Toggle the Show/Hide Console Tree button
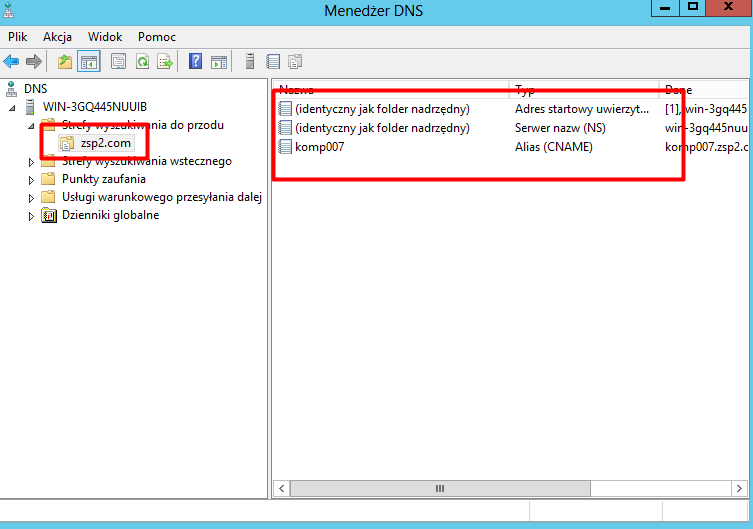This screenshot has width=753, height=529. tap(89, 62)
